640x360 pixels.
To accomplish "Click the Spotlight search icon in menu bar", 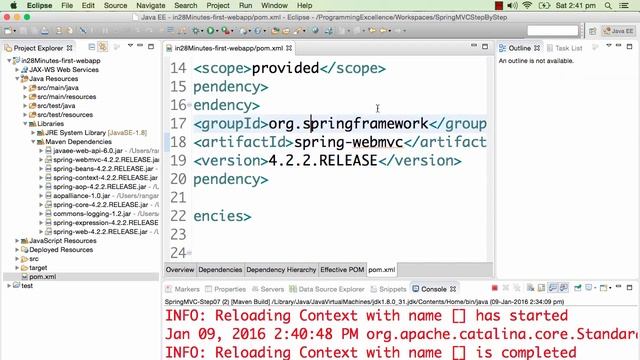I will [608, 6].
